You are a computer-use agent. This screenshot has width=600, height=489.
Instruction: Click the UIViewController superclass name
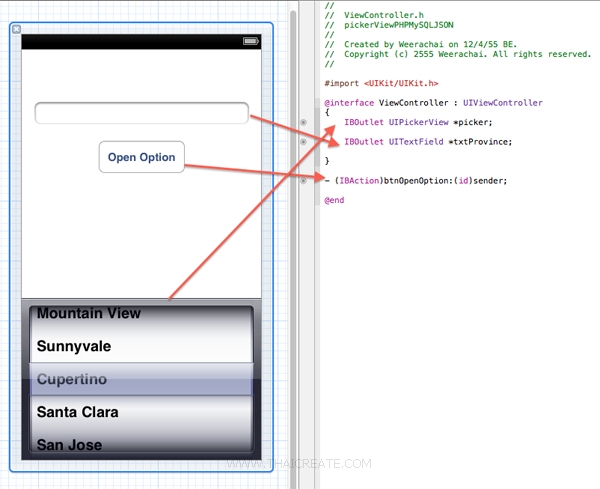coord(503,103)
